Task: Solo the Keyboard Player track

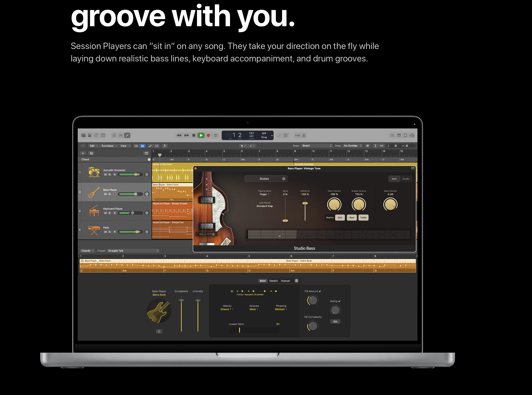Action: (x=109, y=213)
